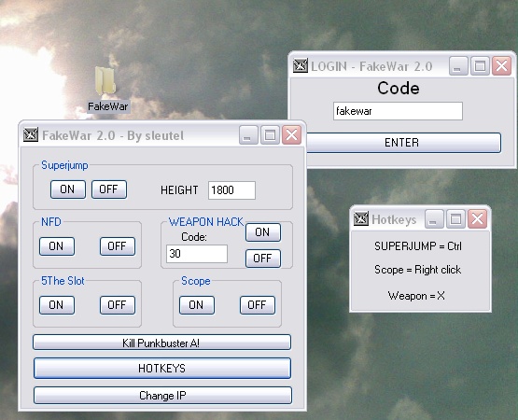Click the Kill Punkbuster A! button
The width and height of the screenshot is (518, 420).
point(161,343)
